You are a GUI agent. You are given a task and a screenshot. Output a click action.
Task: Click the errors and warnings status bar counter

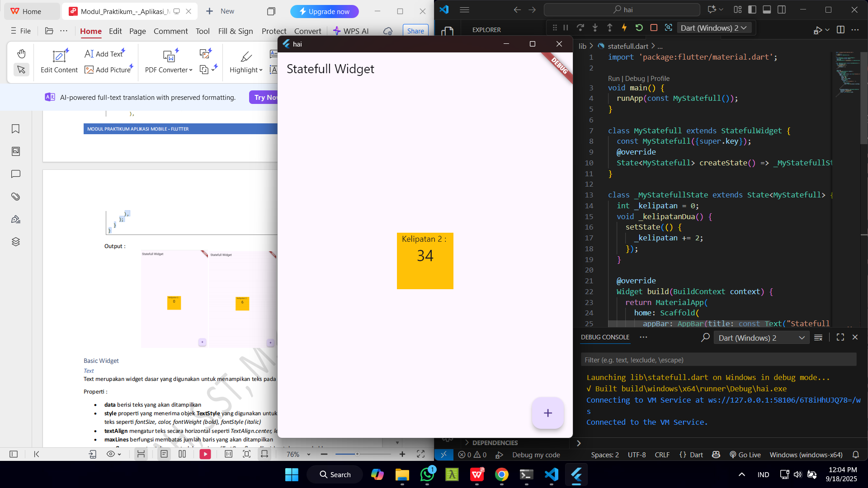click(x=472, y=455)
